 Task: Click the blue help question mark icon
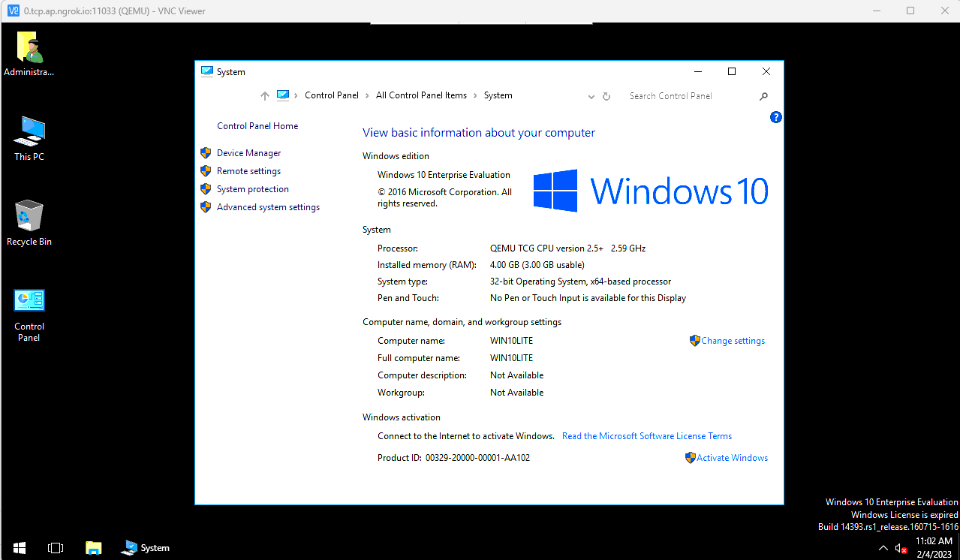pos(776,117)
